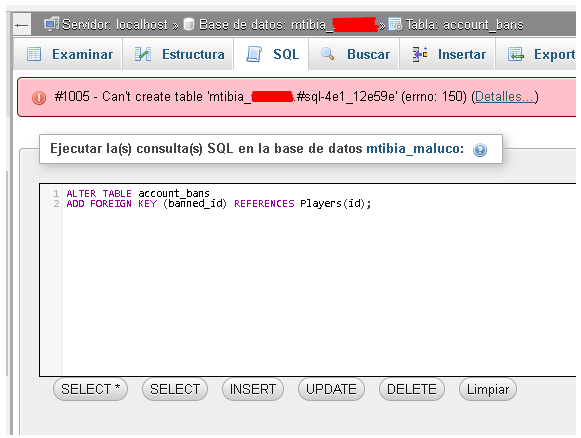
Task: Click inside the SQL query editor
Action: [x=308, y=280]
